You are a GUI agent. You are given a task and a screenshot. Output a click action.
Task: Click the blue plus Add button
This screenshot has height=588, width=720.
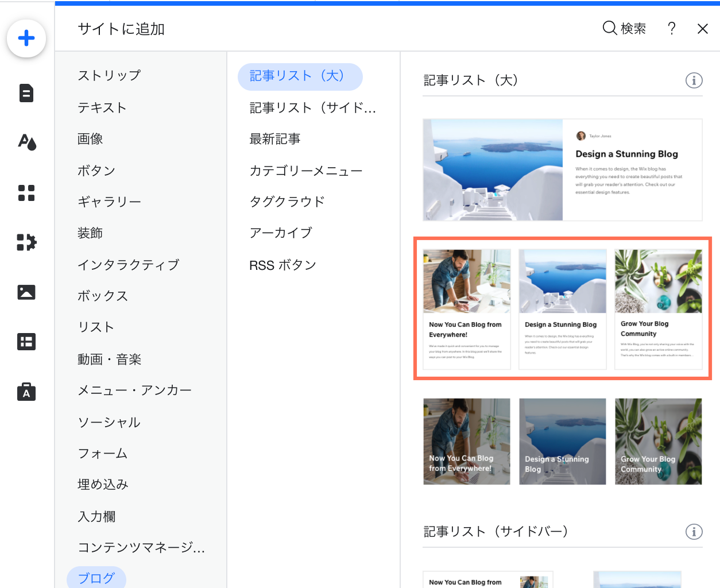click(26, 38)
